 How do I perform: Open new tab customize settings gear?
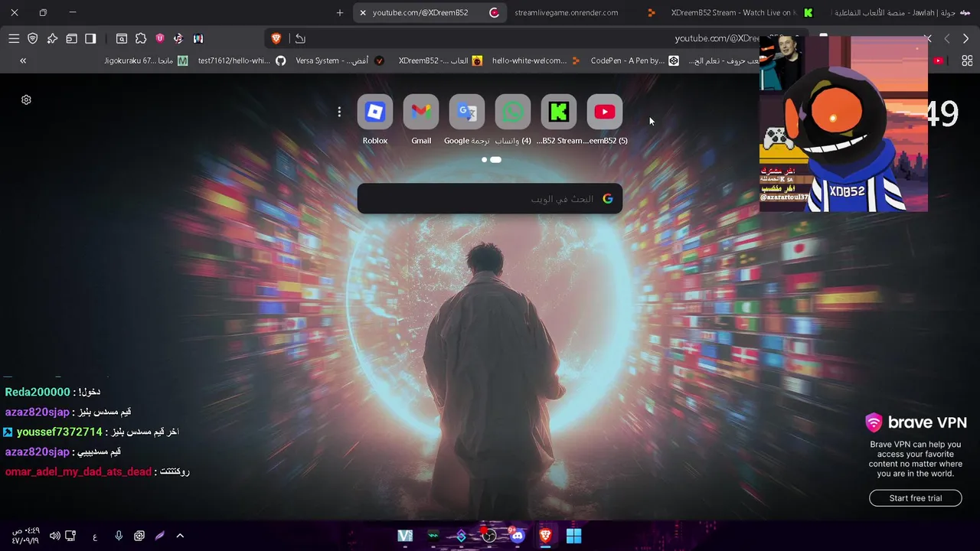point(26,99)
